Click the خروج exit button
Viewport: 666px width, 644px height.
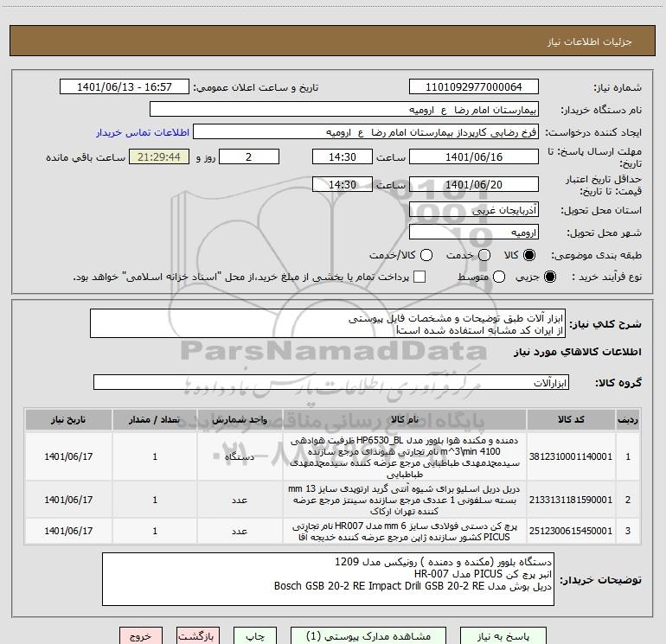coord(141,636)
